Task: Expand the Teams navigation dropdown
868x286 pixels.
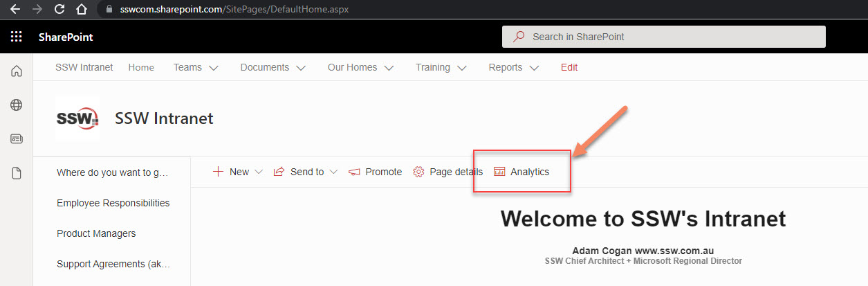Action: (196, 67)
